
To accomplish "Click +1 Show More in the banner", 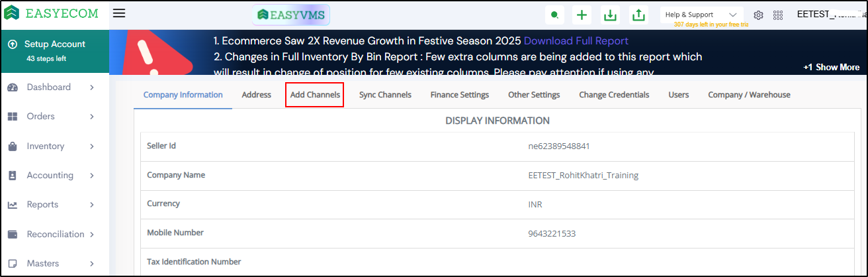I will [x=831, y=67].
